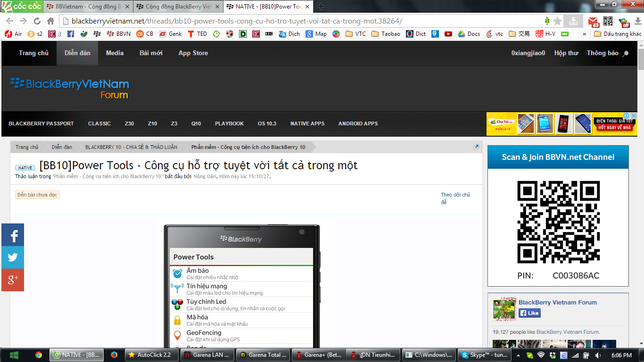Open Bài mới in forum navbar
Screen dimensions: 644x362
tap(151, 53)
